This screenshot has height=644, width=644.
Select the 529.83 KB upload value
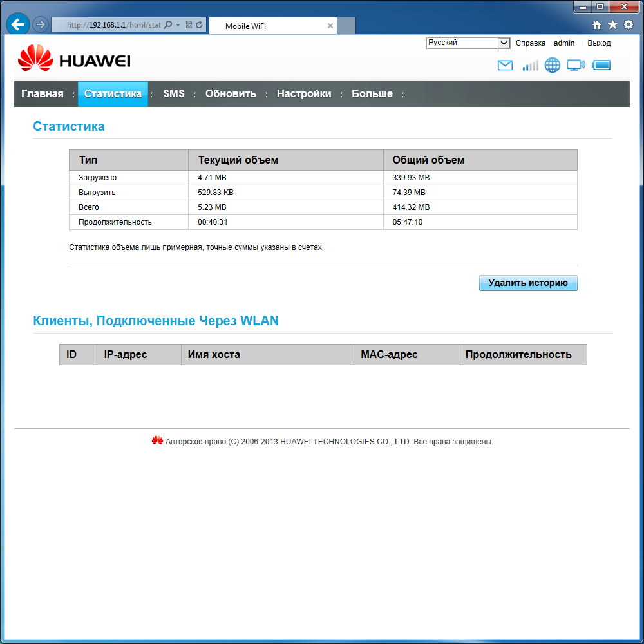tap(216, 193)
